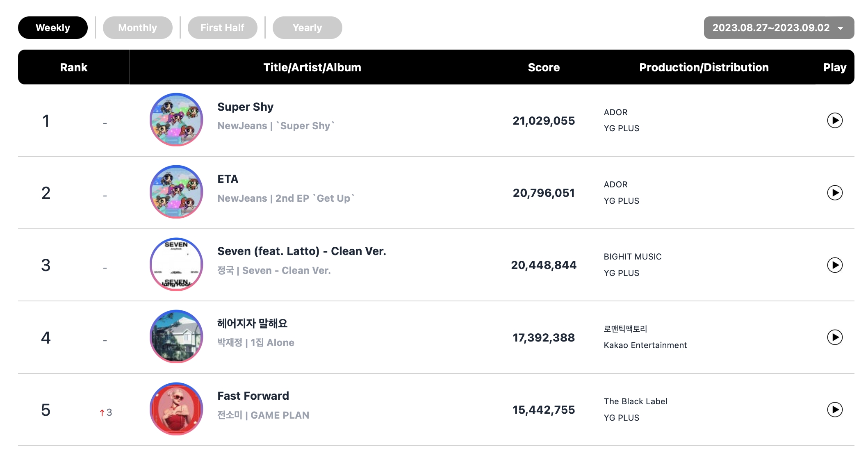
Task: Open the Seven album cover image
Action: pyautogui.click(x=176, y=264)
